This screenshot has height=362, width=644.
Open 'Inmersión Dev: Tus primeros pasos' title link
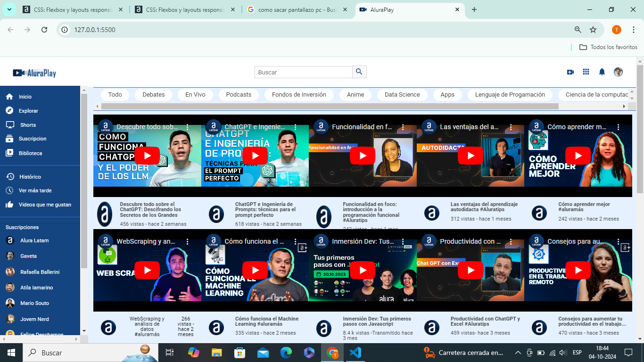[377, 321]
